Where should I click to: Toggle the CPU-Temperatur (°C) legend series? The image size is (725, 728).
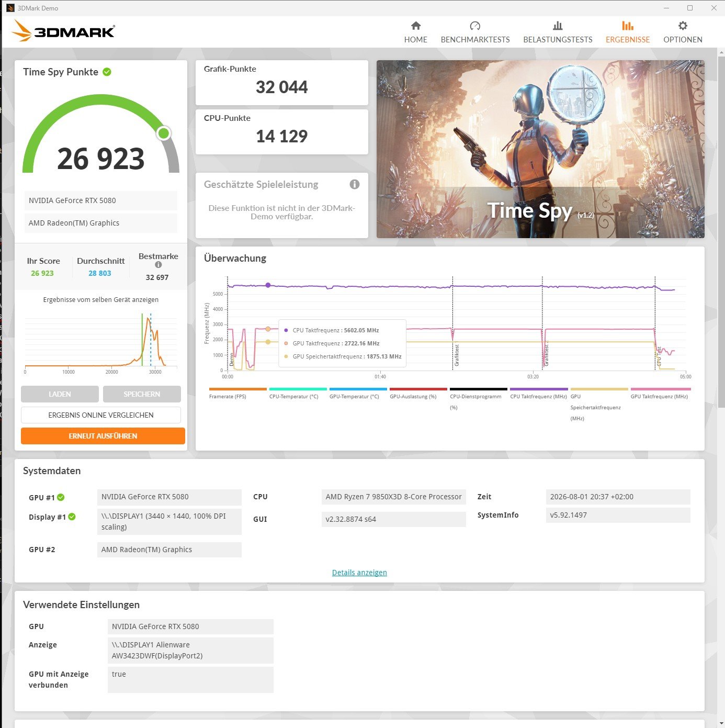pyautogui.click(x=298, y=393)
